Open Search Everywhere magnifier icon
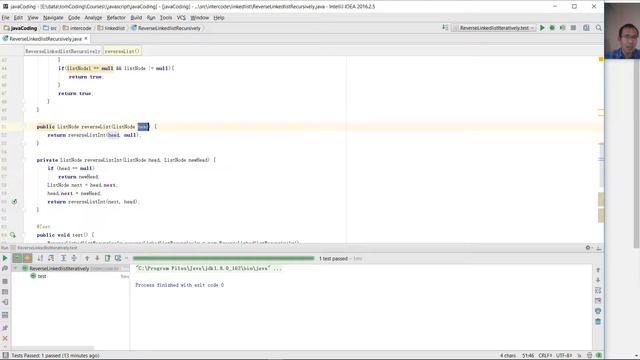Screen dimensions: 640x360 click(x=598, y=28)
